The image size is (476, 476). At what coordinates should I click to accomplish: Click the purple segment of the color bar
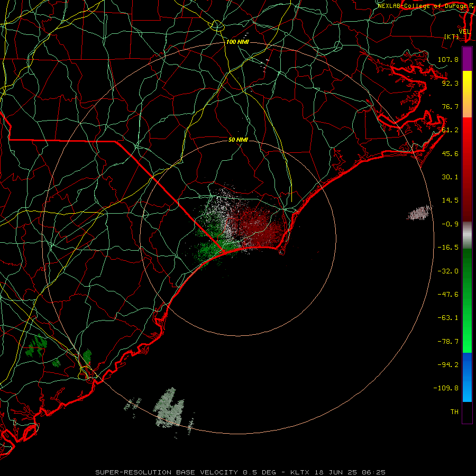click(467, 59)
